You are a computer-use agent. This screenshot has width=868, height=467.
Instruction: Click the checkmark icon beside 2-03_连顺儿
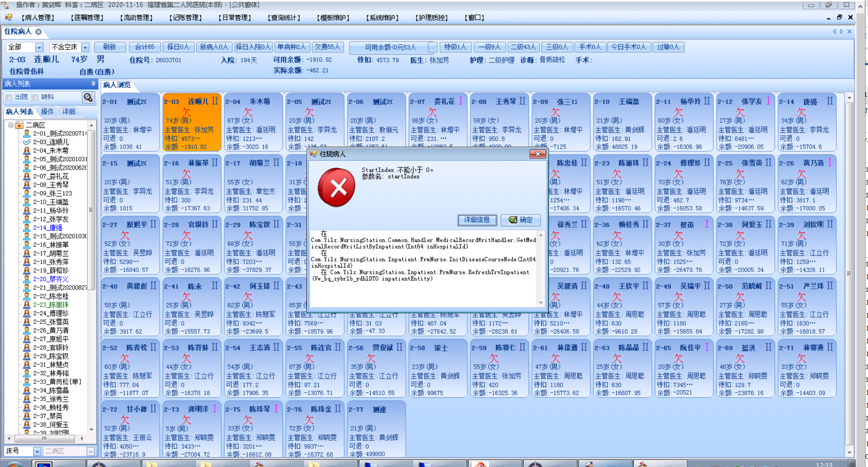point(27,142)
